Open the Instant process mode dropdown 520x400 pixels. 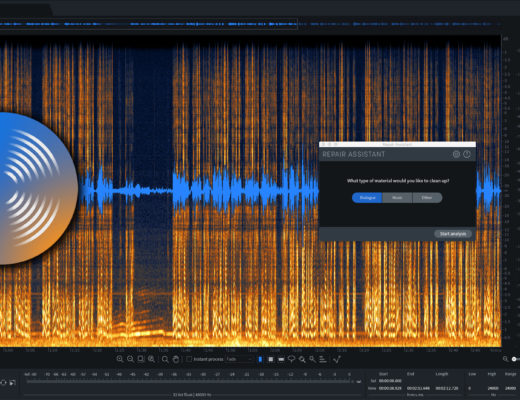pos(239,359)
